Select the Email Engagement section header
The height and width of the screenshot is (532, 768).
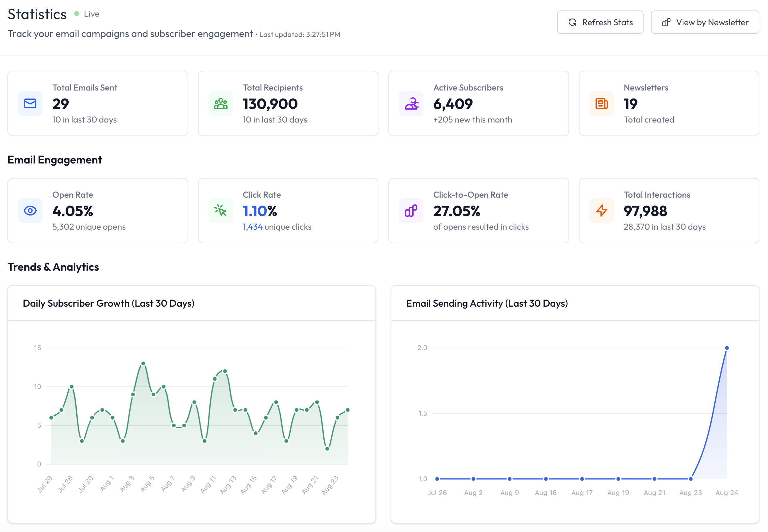[x=54, y=160]
